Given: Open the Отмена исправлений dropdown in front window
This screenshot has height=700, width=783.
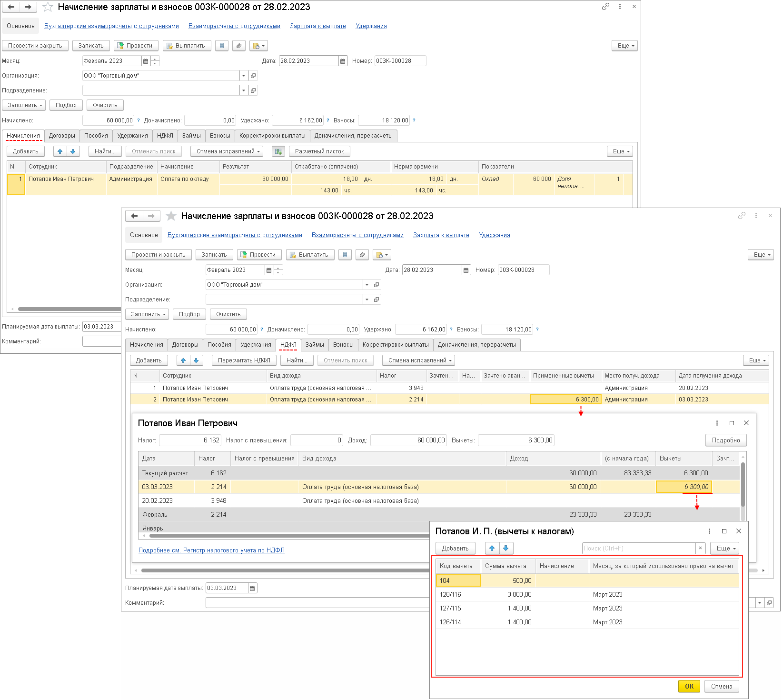Looking at the screenshot, I should tap(418, 360).
